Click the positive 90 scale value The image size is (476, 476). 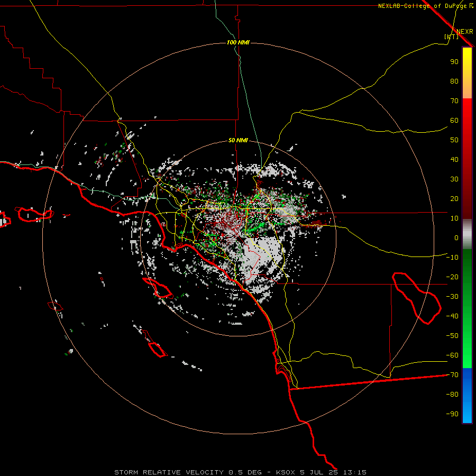coord(454,62)
